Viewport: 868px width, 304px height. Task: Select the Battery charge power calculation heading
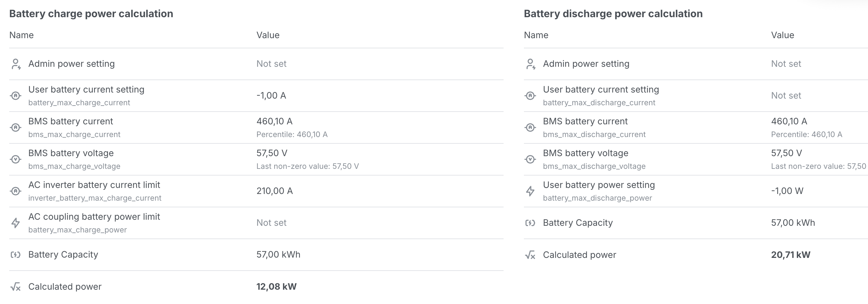click(91, 14)
